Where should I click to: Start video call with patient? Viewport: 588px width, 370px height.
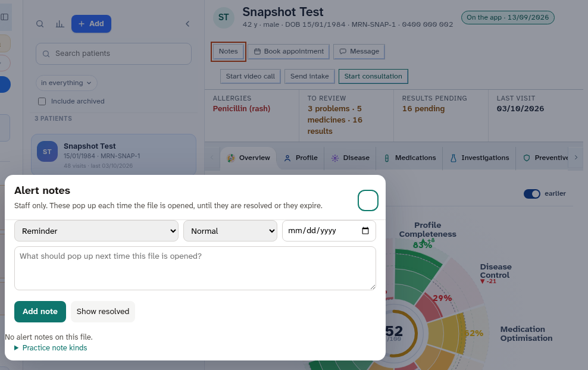pyautogui.click(x=251, y=76)
